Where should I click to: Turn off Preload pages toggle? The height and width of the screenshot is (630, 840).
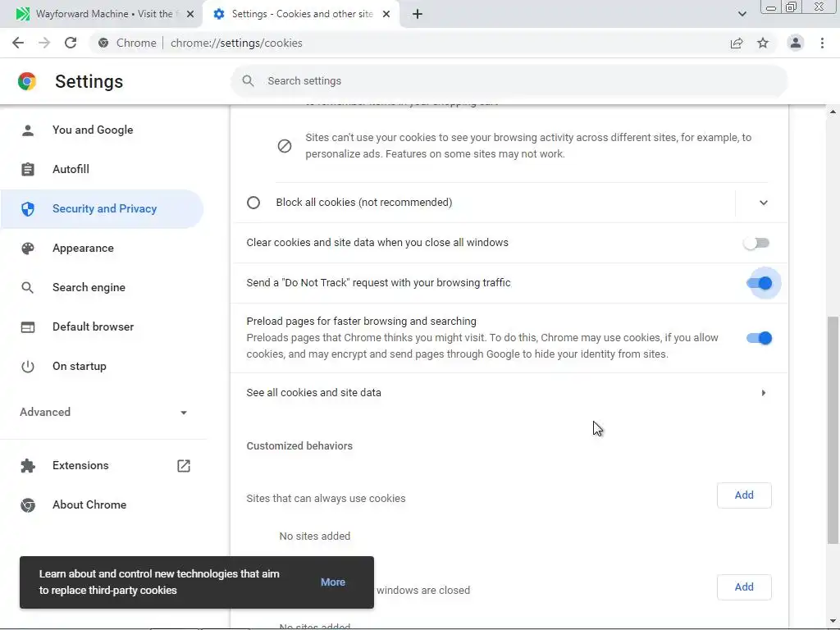759,338
